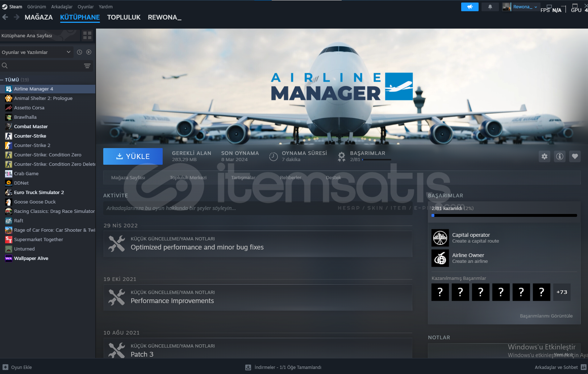Open 'Patch 3' update note
The width and height of the screenshot is (588, 374).
click(258, 348)
